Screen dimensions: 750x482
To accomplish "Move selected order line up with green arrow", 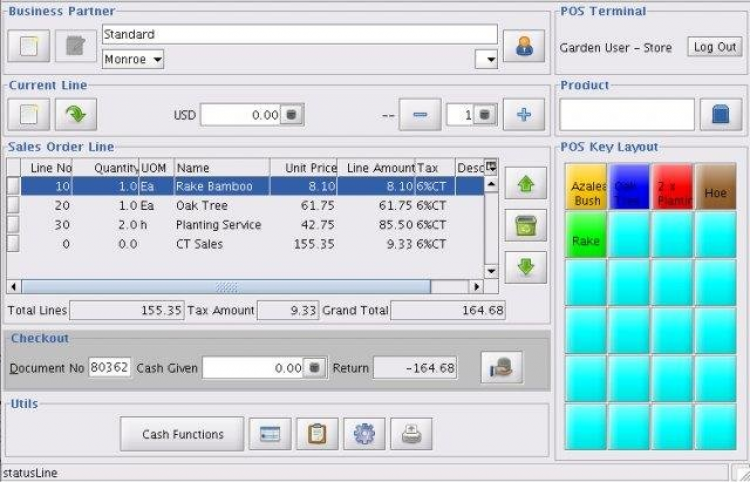I will 525,184.
